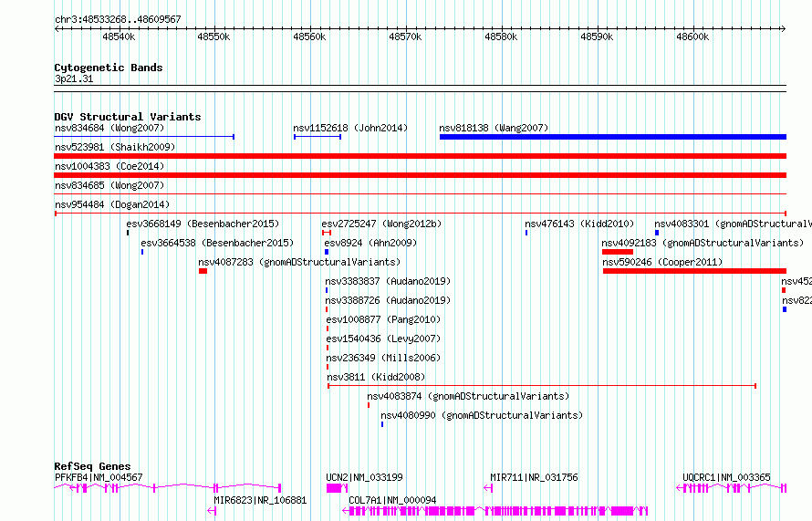Open the MIR6823|NR_106881 gene label
812x521 pixels.
click(260, 500)
